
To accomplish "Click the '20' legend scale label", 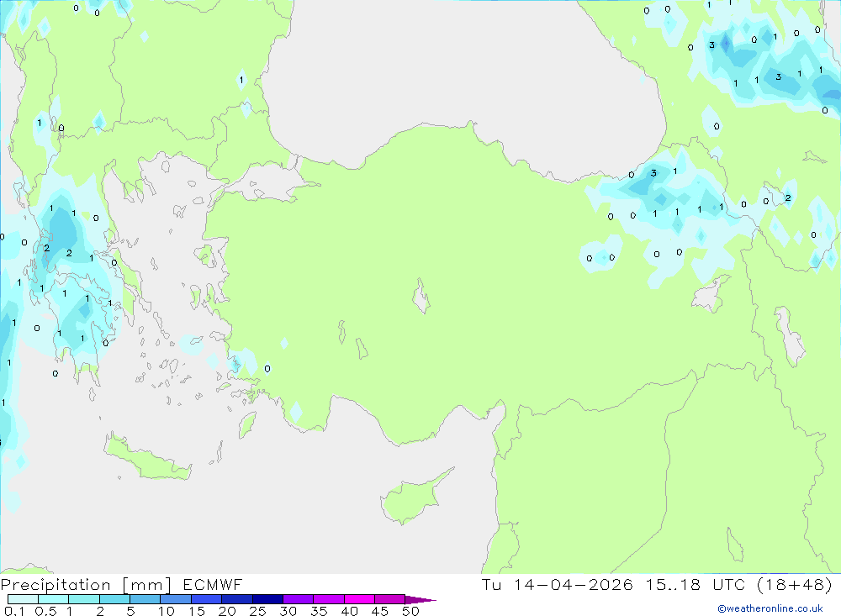I will [227, 611].
